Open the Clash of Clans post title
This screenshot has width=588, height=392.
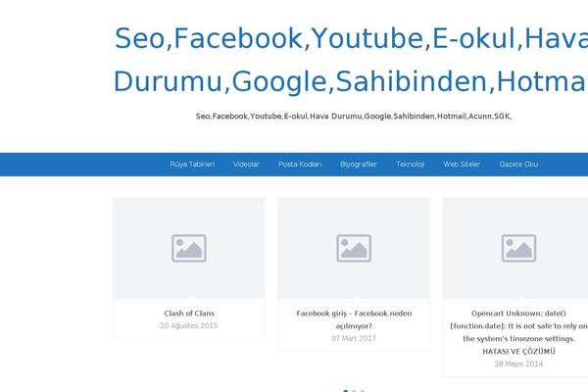[189, 314]
